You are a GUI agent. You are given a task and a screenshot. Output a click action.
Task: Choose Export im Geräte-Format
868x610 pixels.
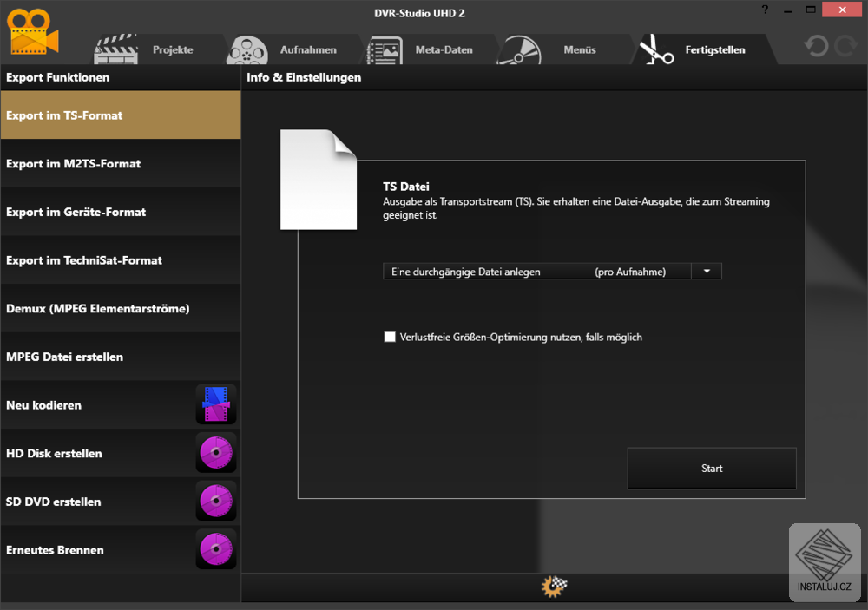pyautogui.click(x=121, y=212)
